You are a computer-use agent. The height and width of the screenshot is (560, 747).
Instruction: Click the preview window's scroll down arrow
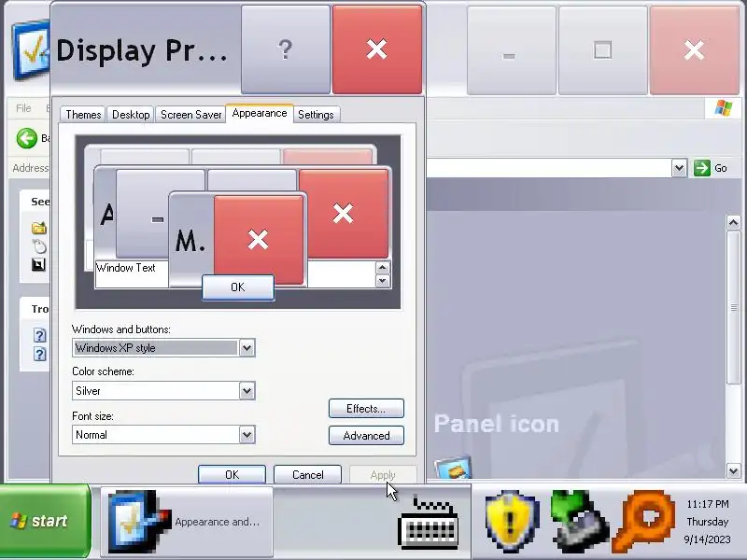pyautogui.click(x=382, y=281)
